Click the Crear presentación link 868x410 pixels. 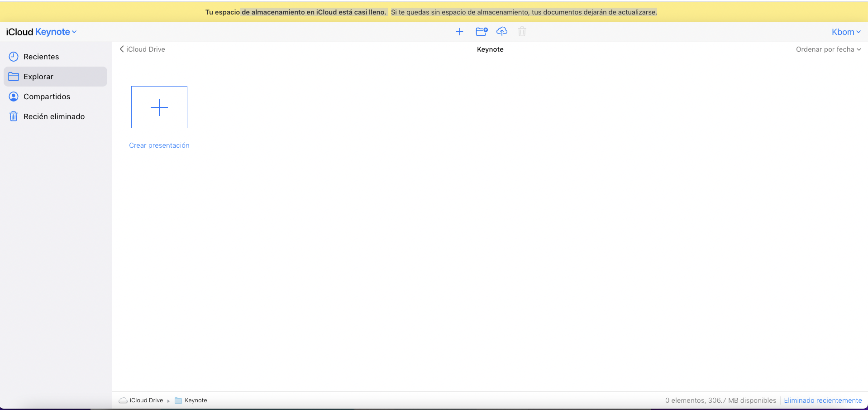click(159, 145)
